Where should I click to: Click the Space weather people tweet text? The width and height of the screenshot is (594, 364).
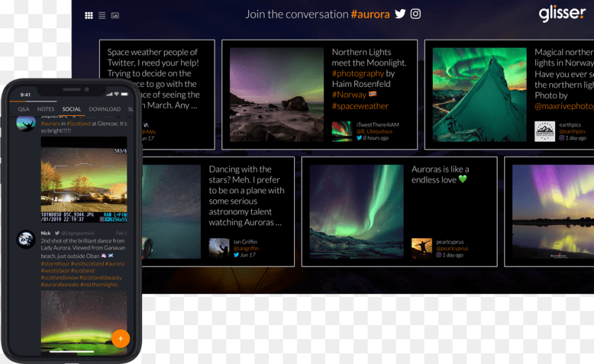point(153,78)
